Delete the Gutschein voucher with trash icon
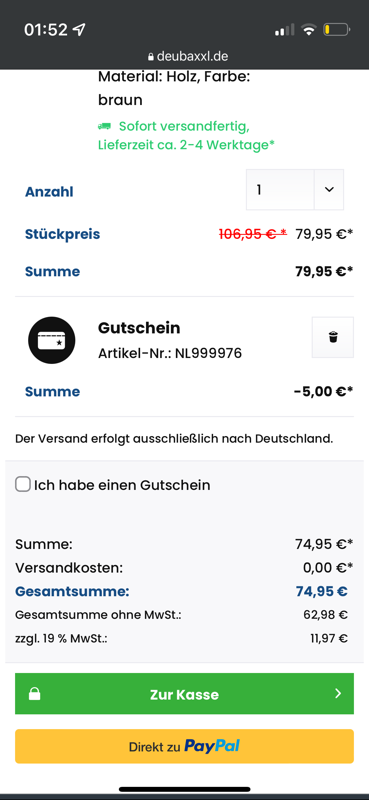Image resolution: width=369 pixels, height=800 pixels. click(333, 337)
